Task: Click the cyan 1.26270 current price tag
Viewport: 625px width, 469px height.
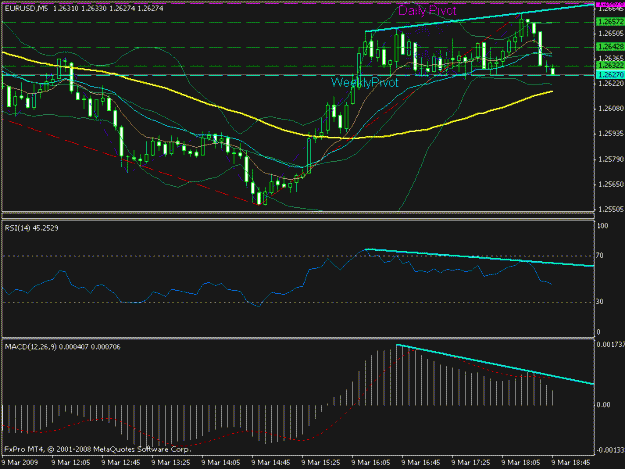Action: (610, 75)
